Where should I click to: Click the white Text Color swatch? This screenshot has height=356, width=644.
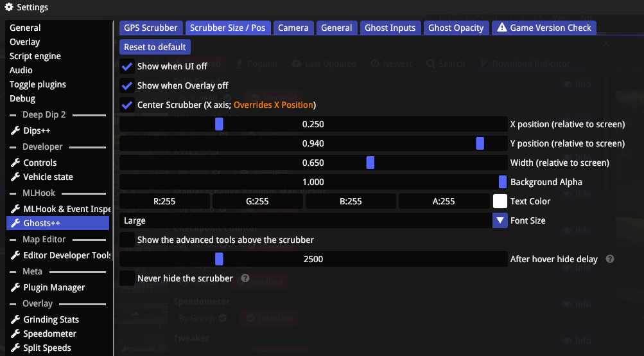coord(500,201)
